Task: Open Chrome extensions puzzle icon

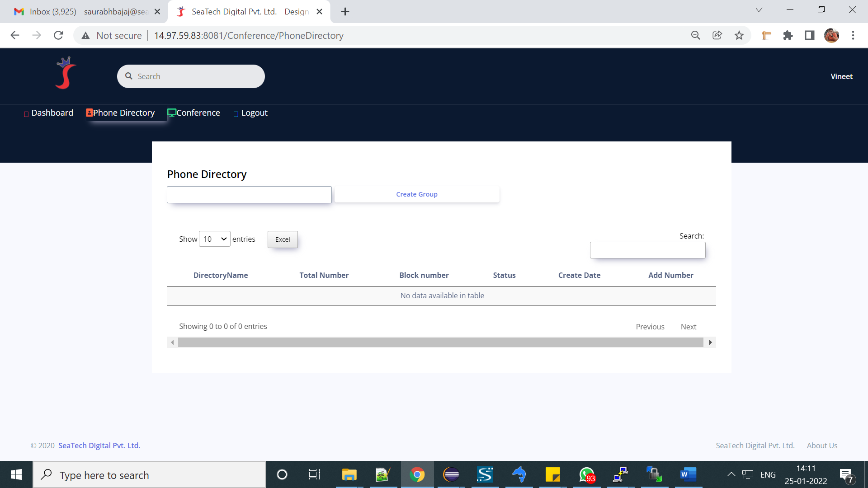Action: pyautogui.click(x=788, y=35)
